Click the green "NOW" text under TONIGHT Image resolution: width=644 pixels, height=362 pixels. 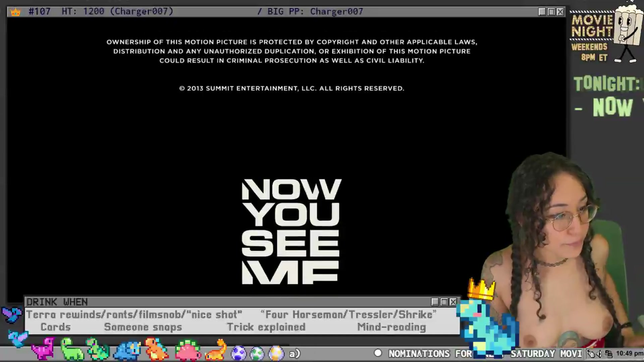pos(612,107)
